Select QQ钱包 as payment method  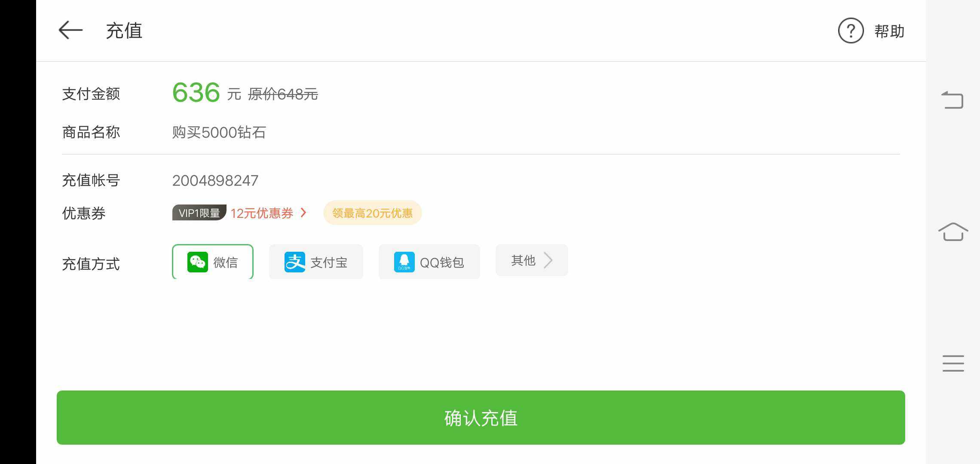429,262
